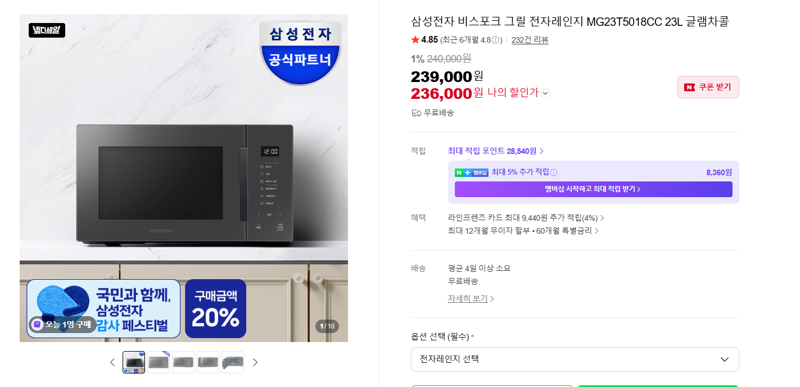The image size is (800, 387).
Task: Click the info icon next to 최대 5% 추가 적립
Action: 554,172
